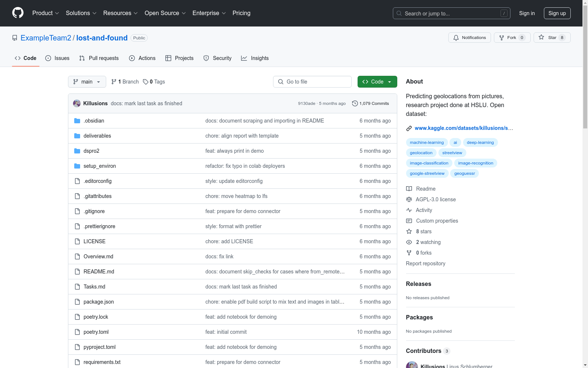Click the eye icon beside 2 watching
Viewport: 588px width, 368px height.
click(409, 242)
